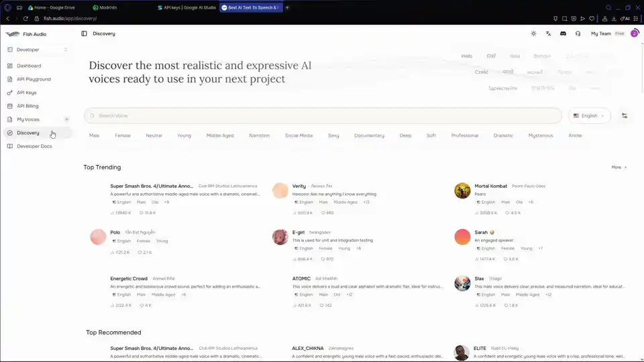Toggle the Male filter tag
This screenshot has height=362, width=644.
(x=95, y=135)
